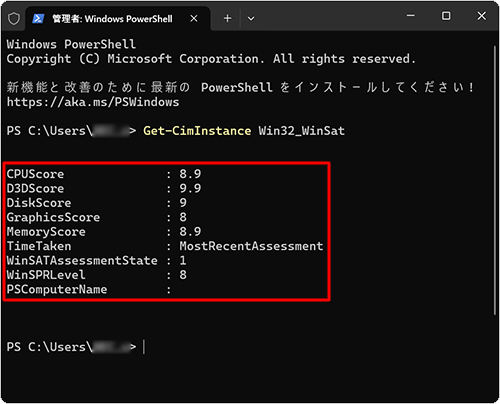
Task: Minimize the terminal window
Action: coord(411,15)
